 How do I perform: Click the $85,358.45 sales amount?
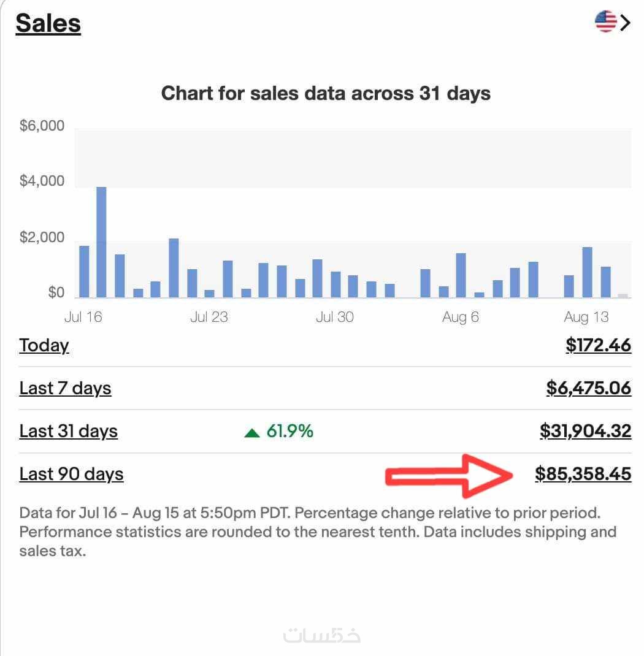pos(583,474)
